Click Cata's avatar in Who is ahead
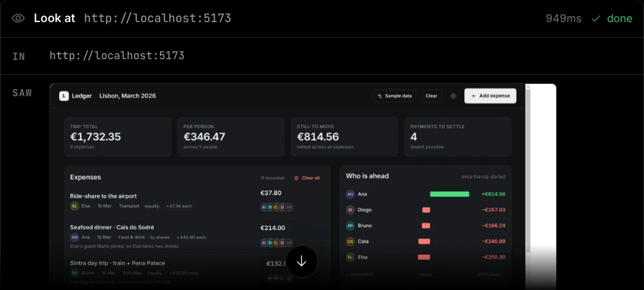 point(350,241)
